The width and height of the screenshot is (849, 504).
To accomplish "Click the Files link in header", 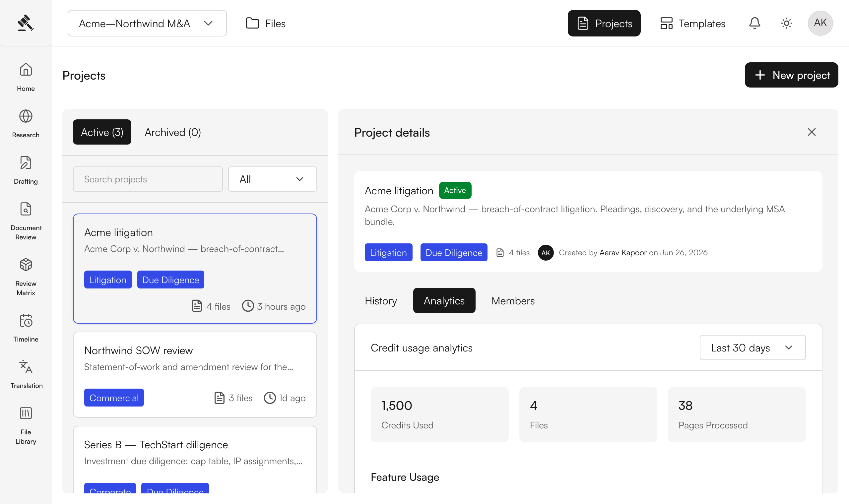I will click(x=266, y=23).
